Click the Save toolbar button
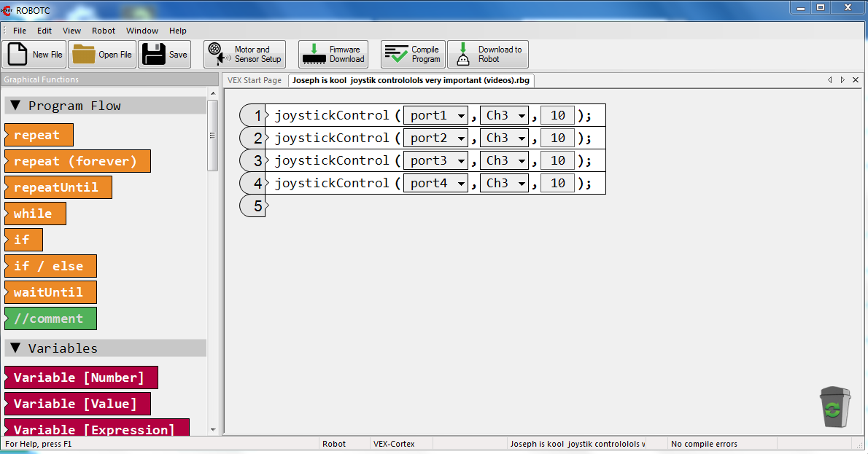Viewport: 868px width, 454px height. coord(164,54)
